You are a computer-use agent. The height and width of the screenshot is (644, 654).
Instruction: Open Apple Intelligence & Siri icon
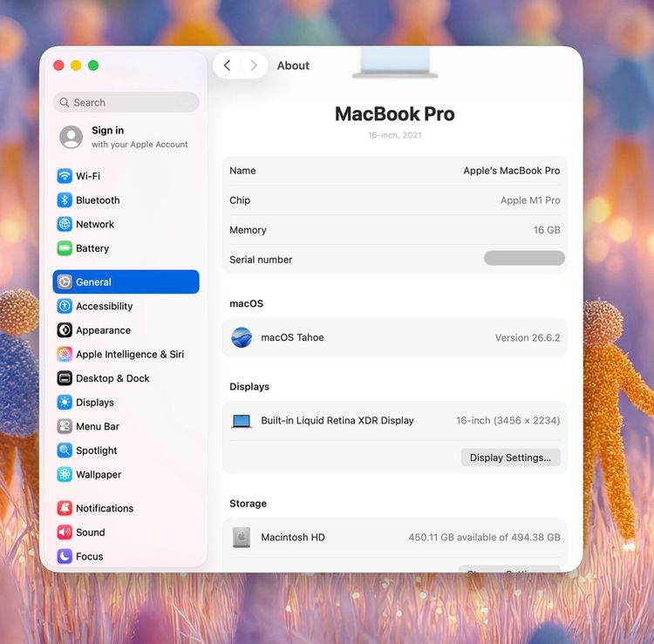pyautogui.click(x=65, y=355)
